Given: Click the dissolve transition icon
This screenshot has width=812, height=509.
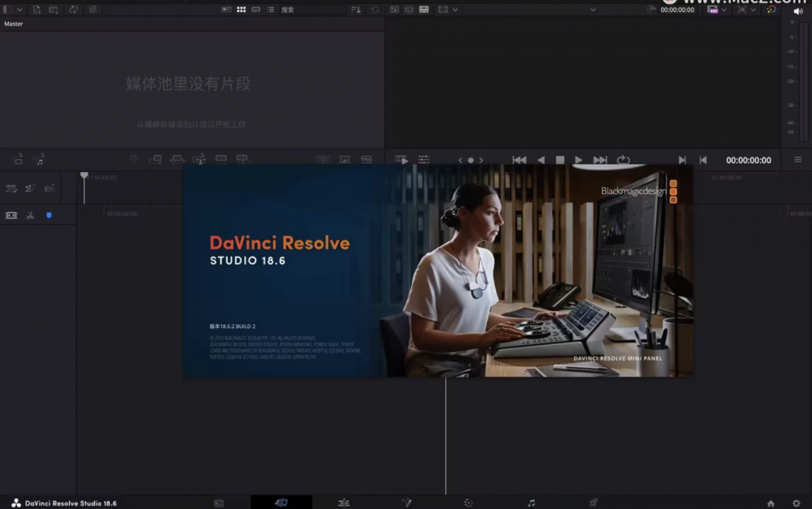Looking at the screenshot, I should point(344,160).
